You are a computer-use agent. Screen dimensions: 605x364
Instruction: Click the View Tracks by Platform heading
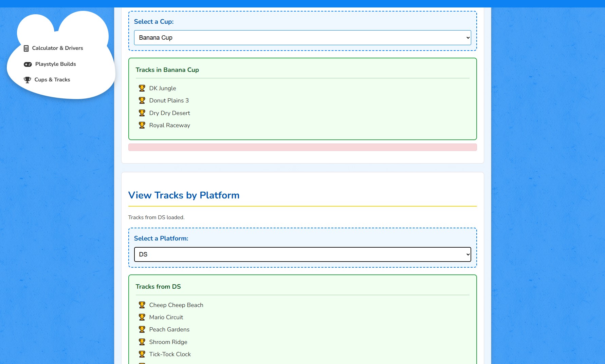(x=184, y=195)
